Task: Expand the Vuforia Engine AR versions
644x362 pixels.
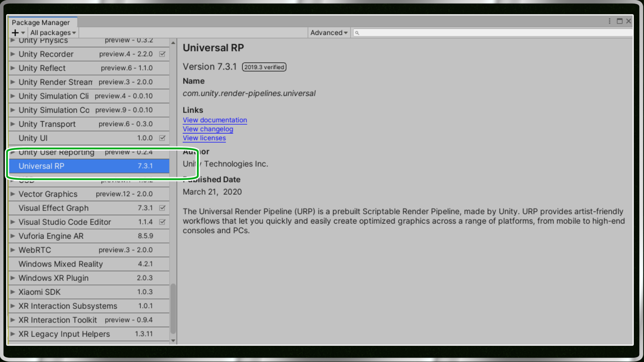Action: [x=12, y=236]
